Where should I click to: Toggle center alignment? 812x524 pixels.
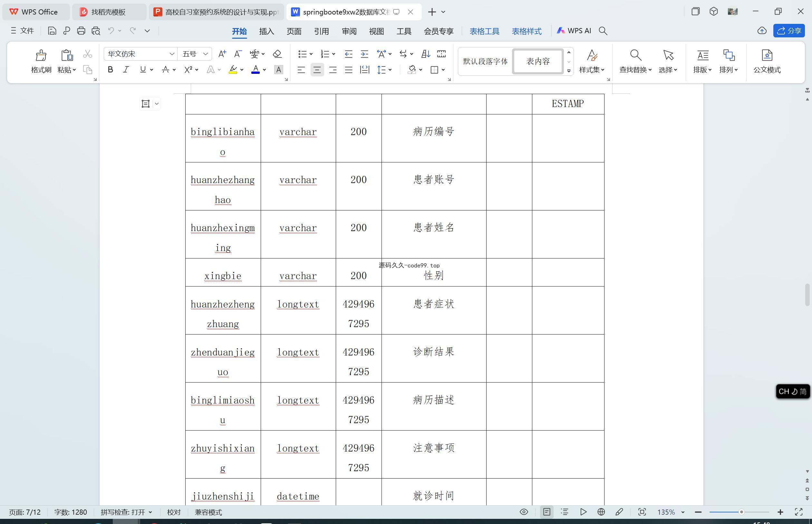(317, 70)
